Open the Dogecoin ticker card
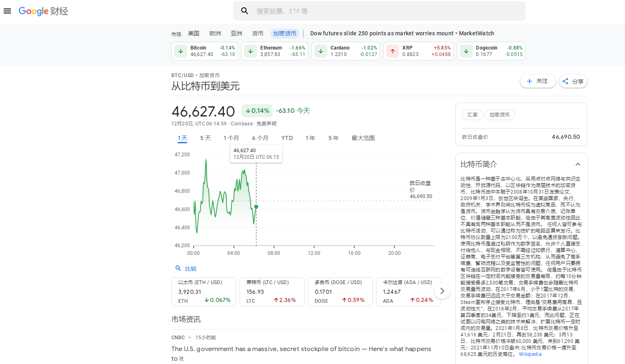This screenshot has width=625, height=364. (491, 51)
